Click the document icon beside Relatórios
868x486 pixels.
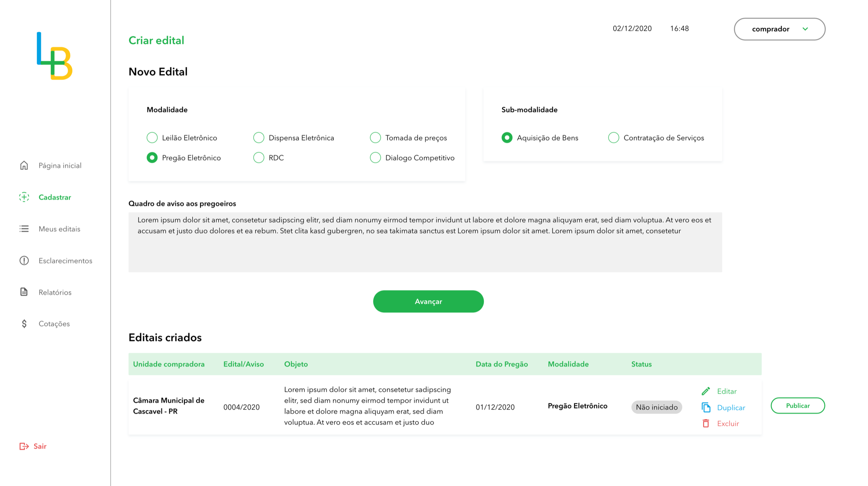pyautogui.click(x=24, y=292)
